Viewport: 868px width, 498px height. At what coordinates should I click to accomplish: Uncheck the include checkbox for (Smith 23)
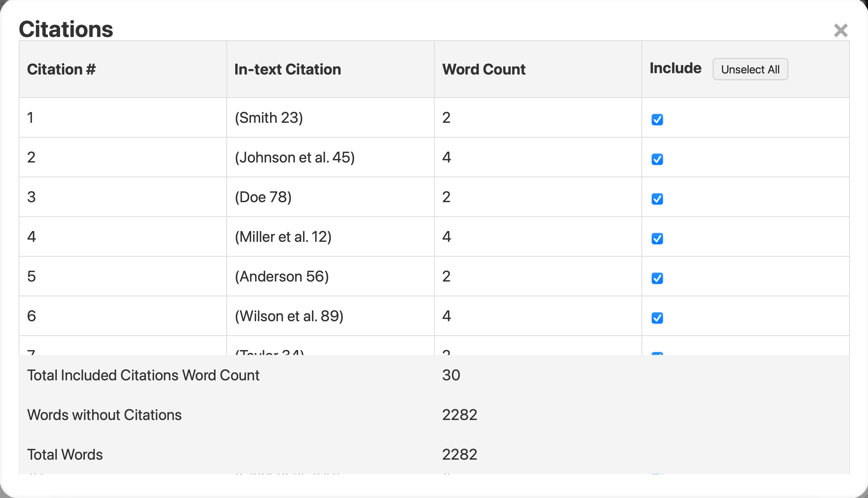[x=657, y=119]
